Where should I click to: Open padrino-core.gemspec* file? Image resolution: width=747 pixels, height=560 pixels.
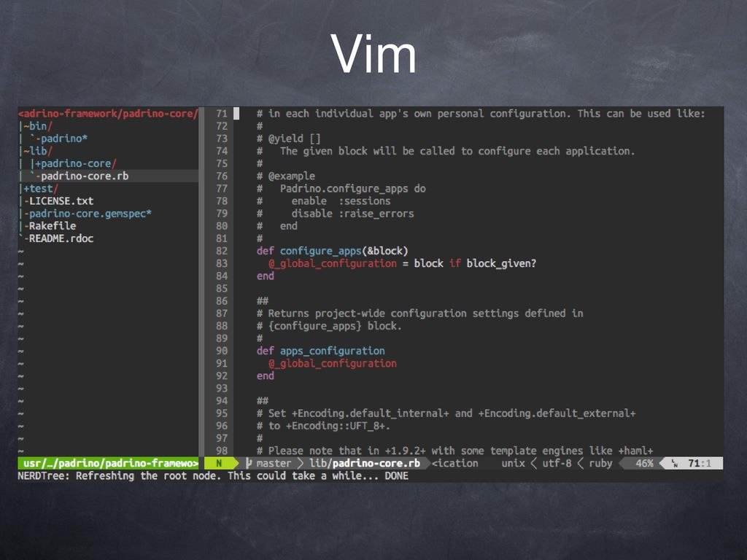(x=90, y=214)
